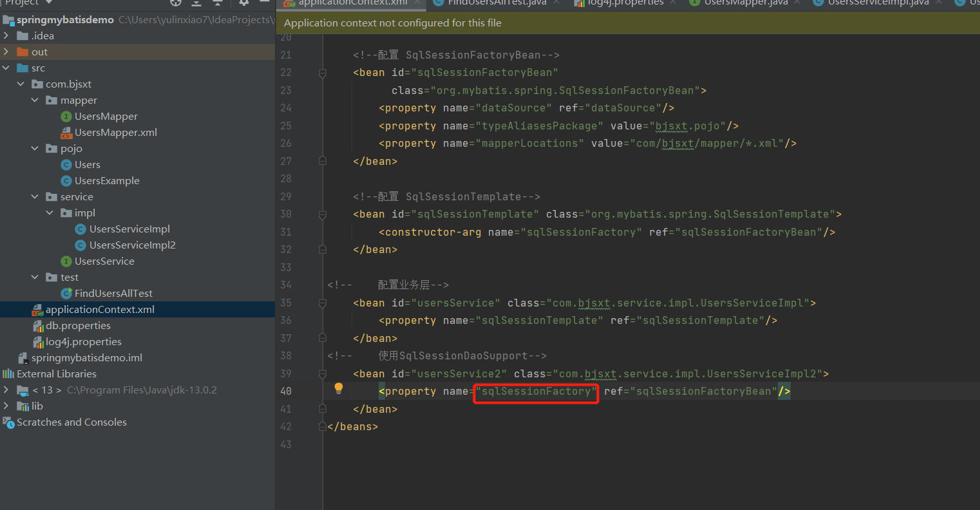The width and height of the screenshot is (980, 510).
Task: Click the FindUsersAllTest class icon
Action: [x=66, y=293]
